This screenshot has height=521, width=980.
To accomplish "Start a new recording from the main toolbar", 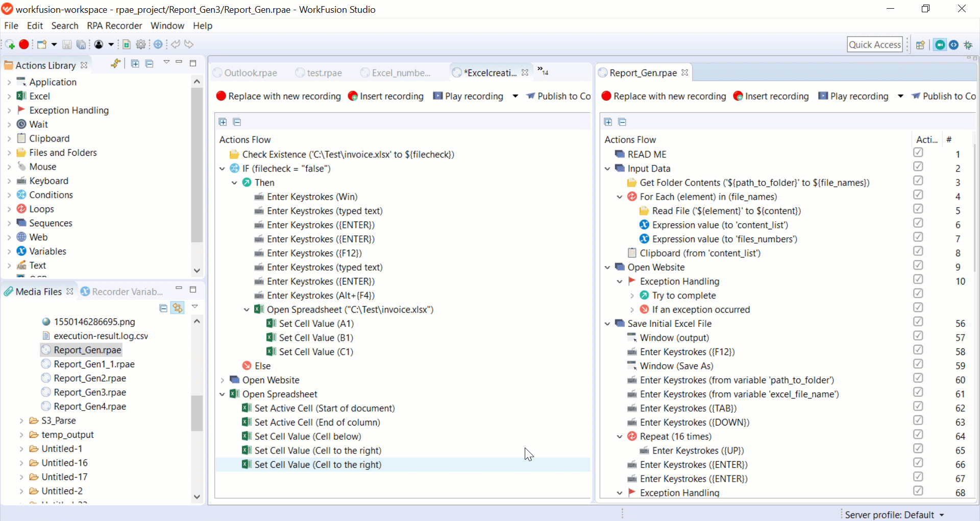I will coord(10,45).
